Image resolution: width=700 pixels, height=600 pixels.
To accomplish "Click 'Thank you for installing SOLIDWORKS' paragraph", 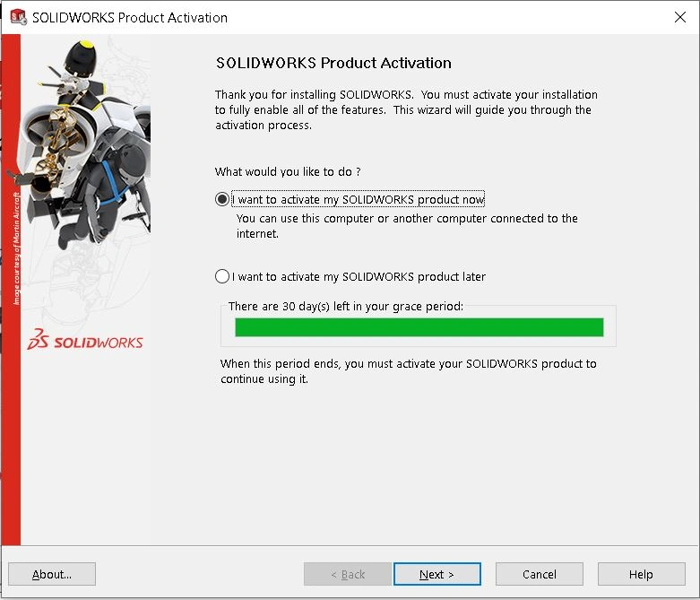I will [406, 110].
